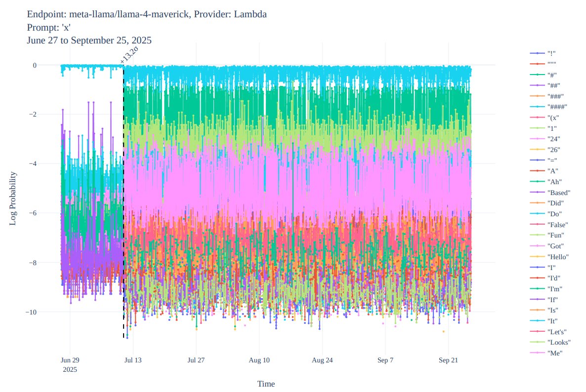The height and width of the screenshot is (392, 586).
Task: Hide the "#" legend trace
Action: 544,75
